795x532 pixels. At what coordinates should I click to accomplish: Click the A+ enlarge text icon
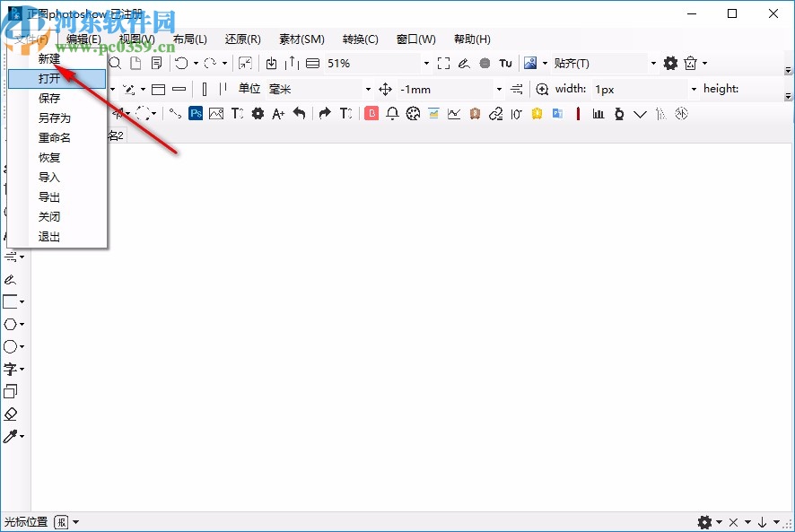click(x=278, y=114)
